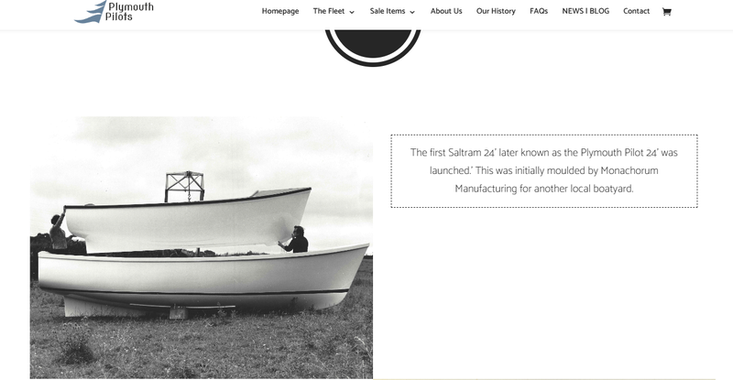Expand The Fleet dropdown chevron
This screenshot has height=380, width=733.
pyautogui.click(x=352, y=12)
